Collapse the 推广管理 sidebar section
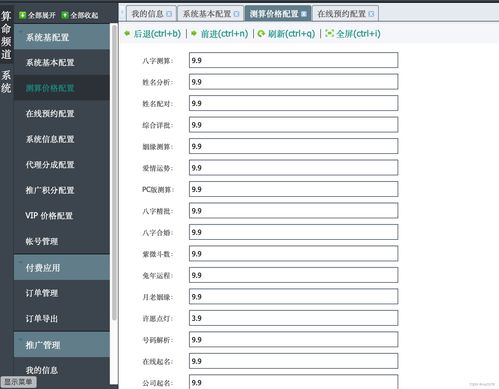 pos(62,345)
